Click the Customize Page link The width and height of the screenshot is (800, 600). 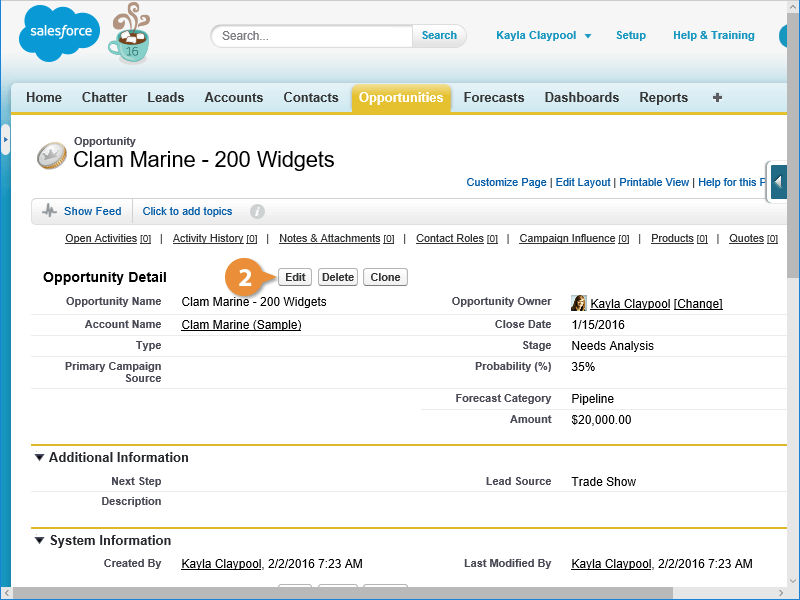tap(506, 182)
